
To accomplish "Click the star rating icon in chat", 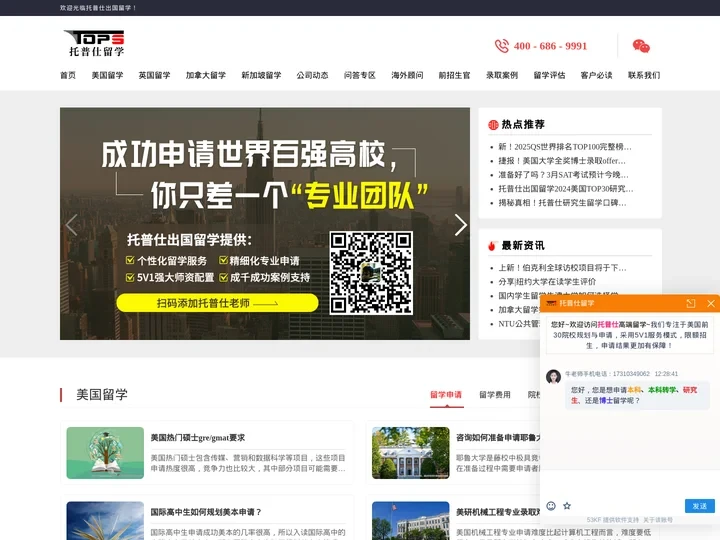I will [567, 506].
